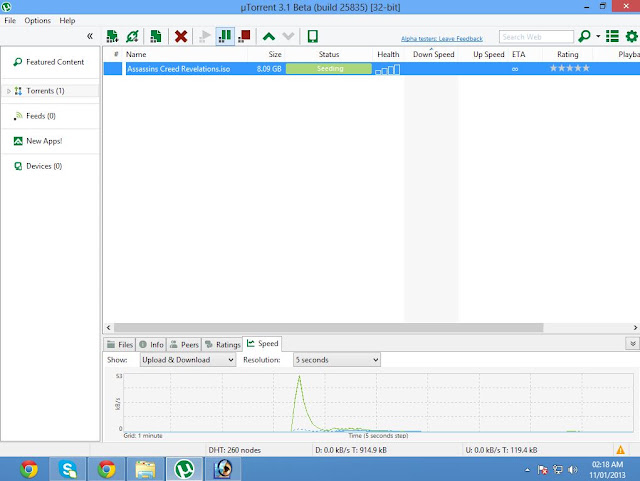This screenshot has height=481, width=640.
Task: Sort by the Size column header
Action: 266,54
